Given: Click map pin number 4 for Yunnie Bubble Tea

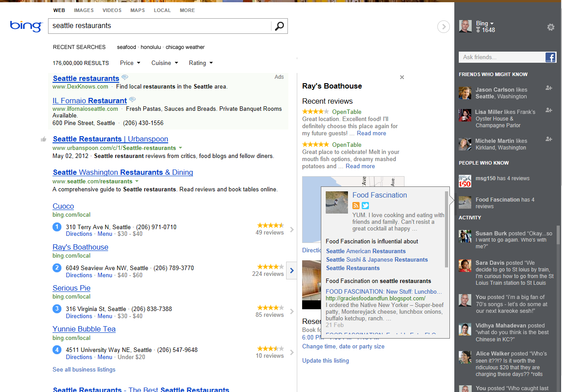Looking at the screenshot, I should pyautogui.click(x=57, y=350).
